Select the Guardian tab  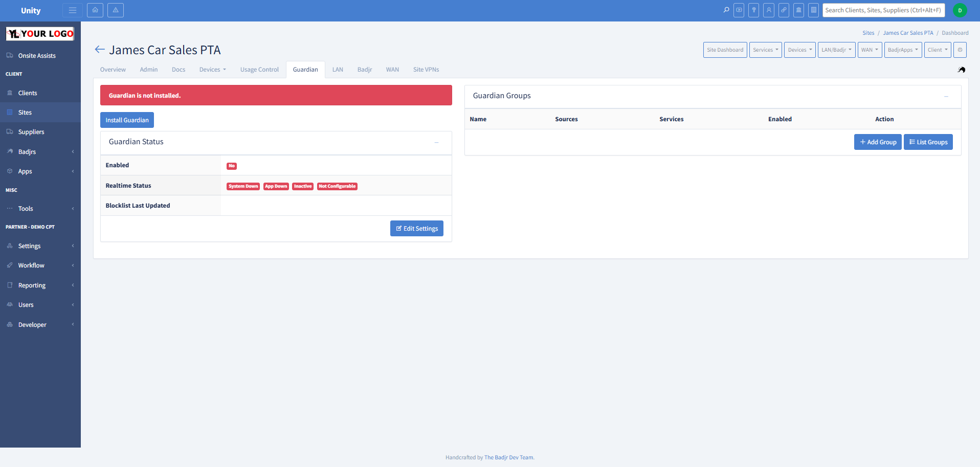pyautogui.click(x=305, y=70)
